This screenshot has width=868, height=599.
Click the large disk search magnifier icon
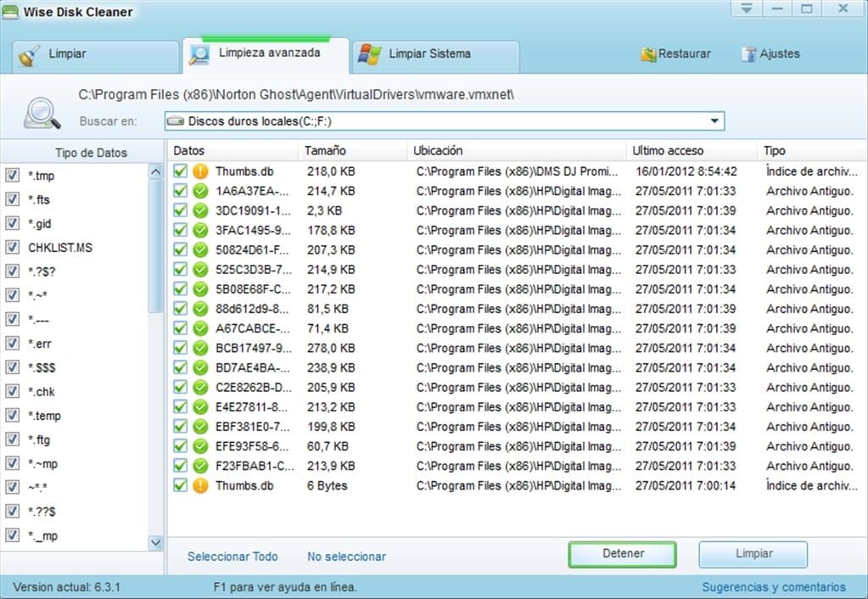pyautogui.click(x=42, y=113)
